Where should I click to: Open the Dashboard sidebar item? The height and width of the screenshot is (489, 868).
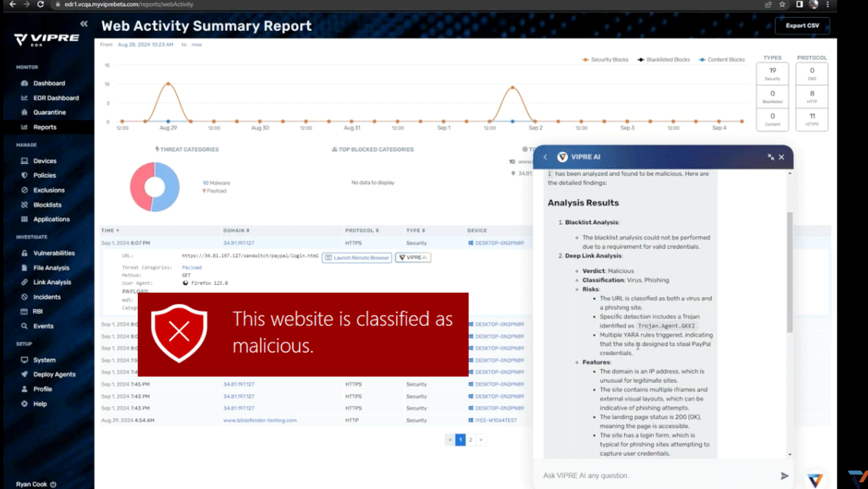click(48, 83)
